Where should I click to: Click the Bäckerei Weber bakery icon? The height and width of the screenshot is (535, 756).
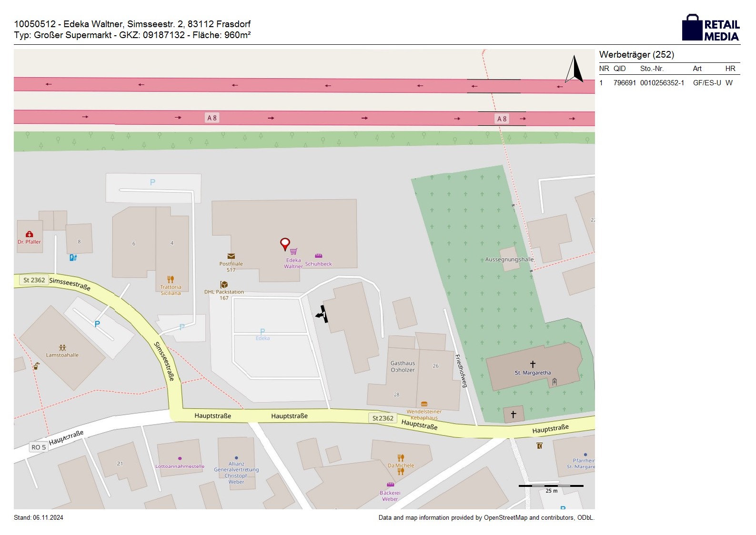[x=390, y=485]
